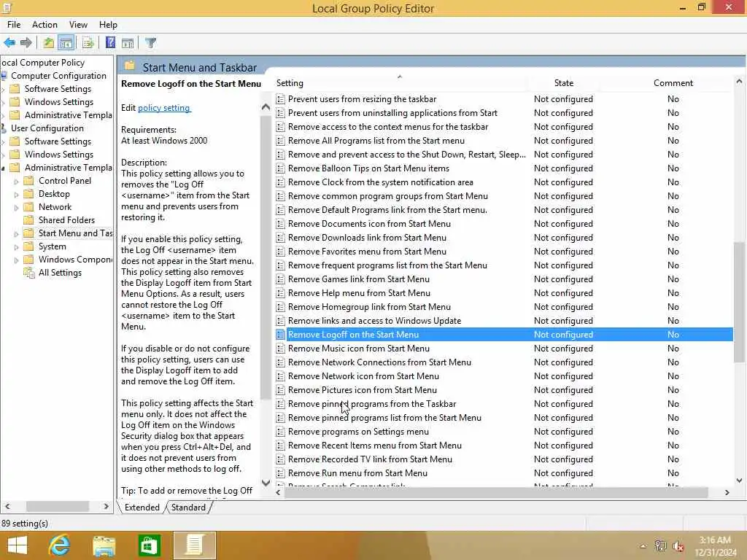The height and width of the screenshot is (560, 747).
Task: Select Remove Recorded TV link from Start Menu
Action: [x=370, y=459]
